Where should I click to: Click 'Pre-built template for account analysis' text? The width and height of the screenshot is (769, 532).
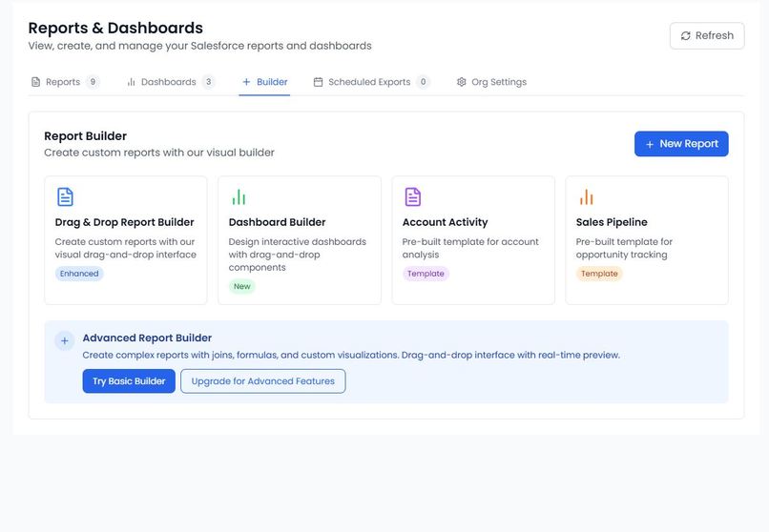470,249
